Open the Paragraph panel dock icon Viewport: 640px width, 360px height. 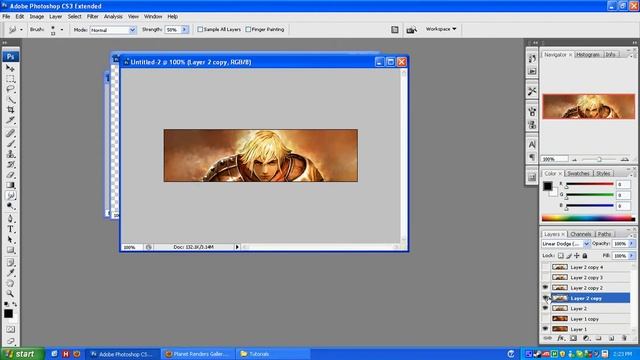point(532,157)
